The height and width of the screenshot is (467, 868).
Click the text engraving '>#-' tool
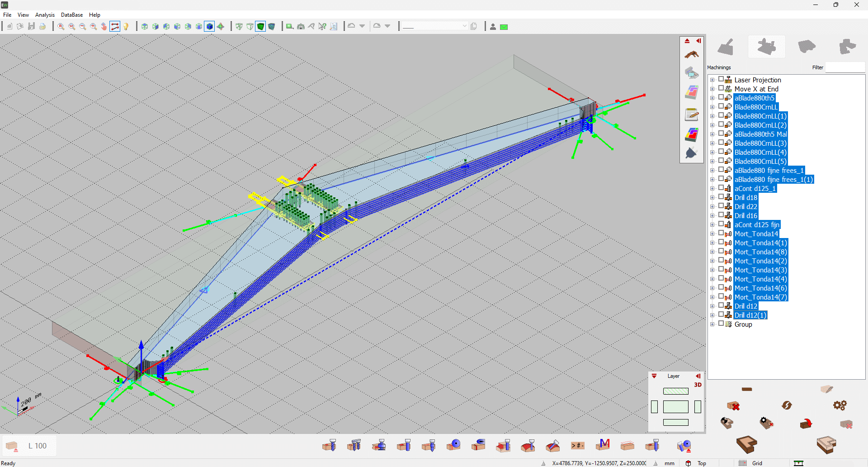click(578, 446)
